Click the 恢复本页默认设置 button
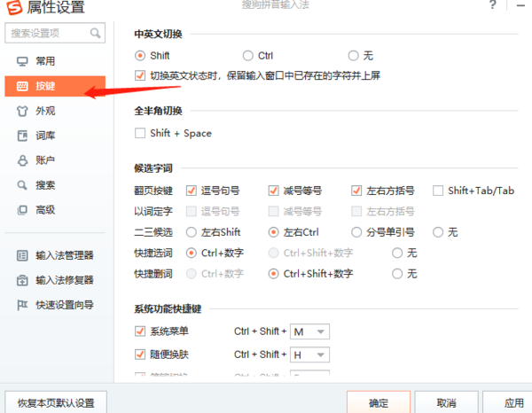532x413 pixels. 56,401
